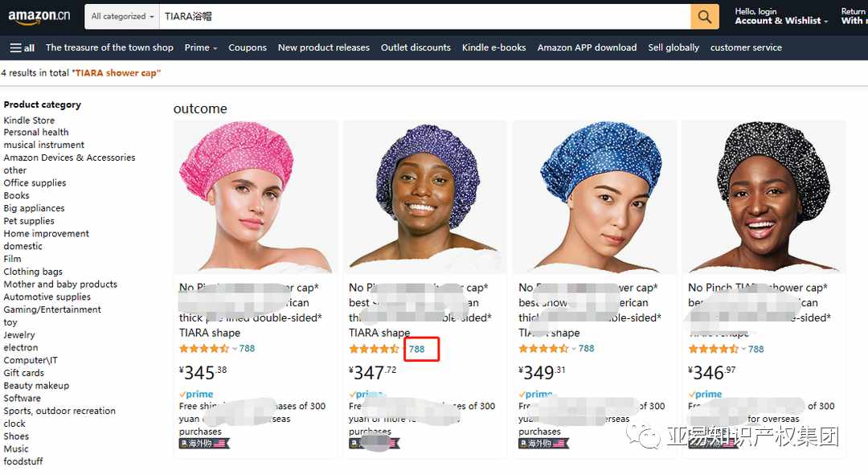Open purple shower cap product image
Viewport: 868px width, 475px height.
[425, 197]
